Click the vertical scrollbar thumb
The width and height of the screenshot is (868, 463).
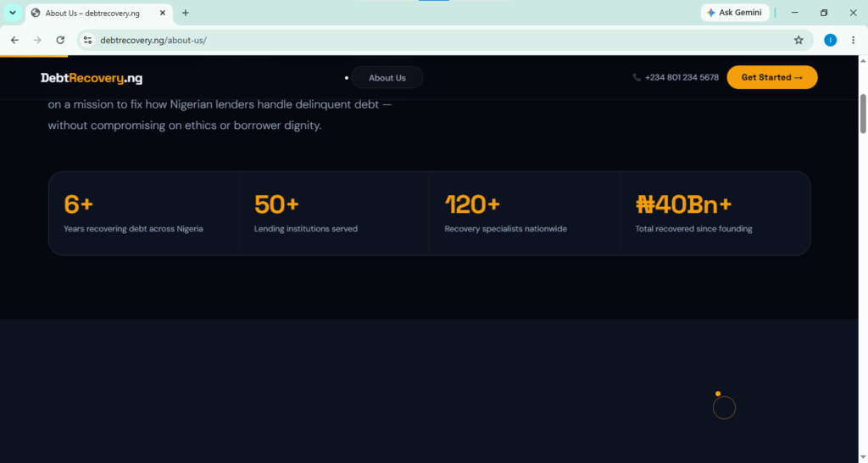[x=862, y=114]
